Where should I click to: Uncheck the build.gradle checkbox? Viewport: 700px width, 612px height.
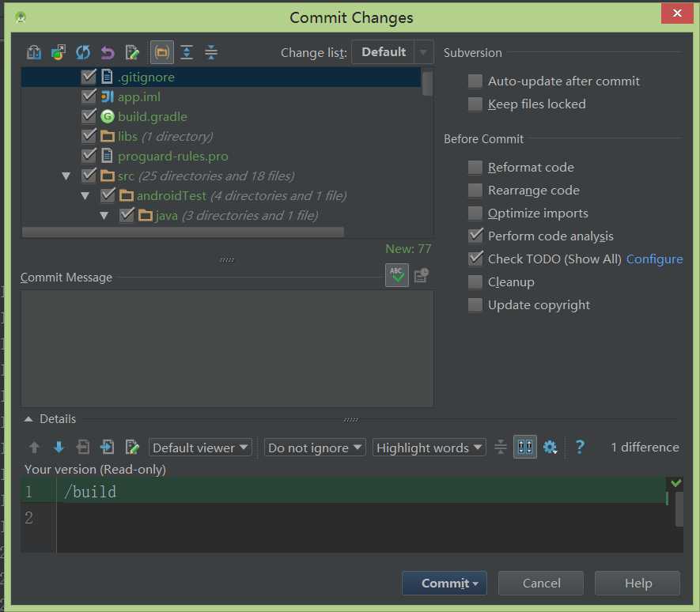coord(89,116)
